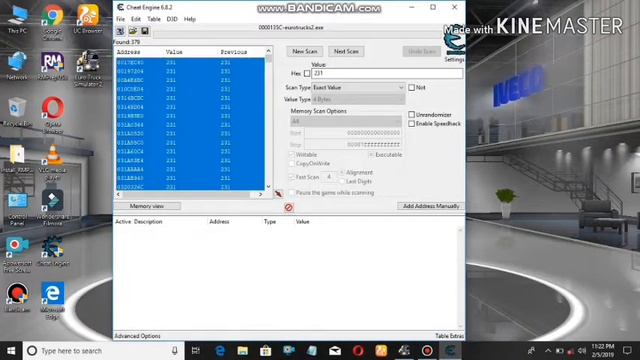Open Table Extras
Viewport: 640px width, 360px height.
point(449,336)
